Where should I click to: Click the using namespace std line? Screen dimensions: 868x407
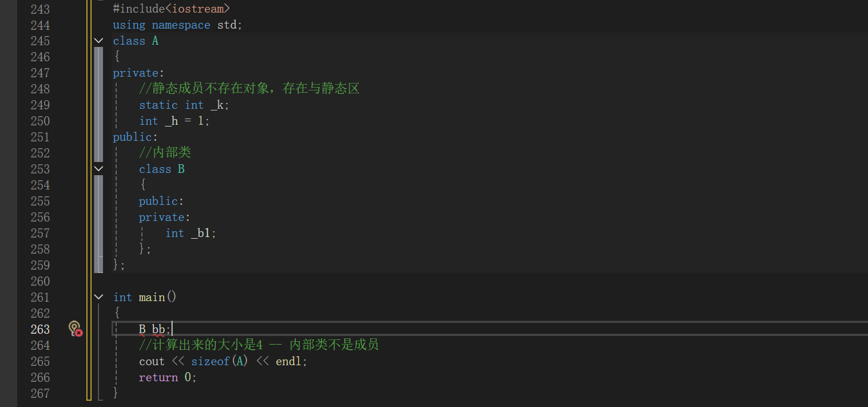coord(178,25)
